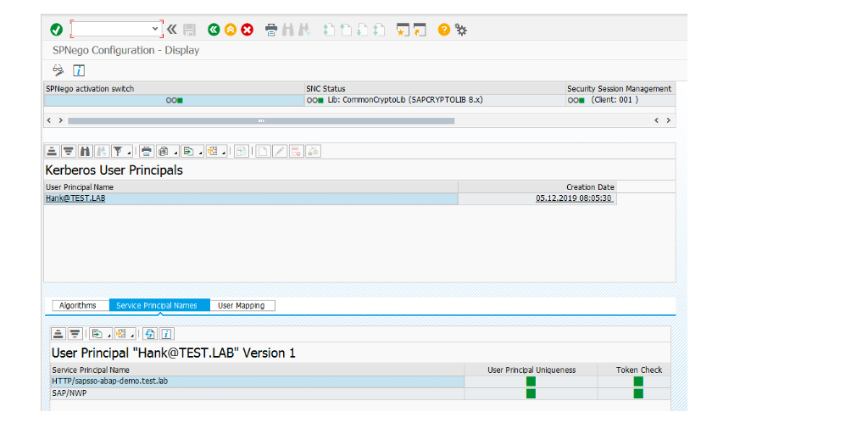Open the Hank@TEST.LAB principal link
The image size is (868, 434).
coord(75,198)
